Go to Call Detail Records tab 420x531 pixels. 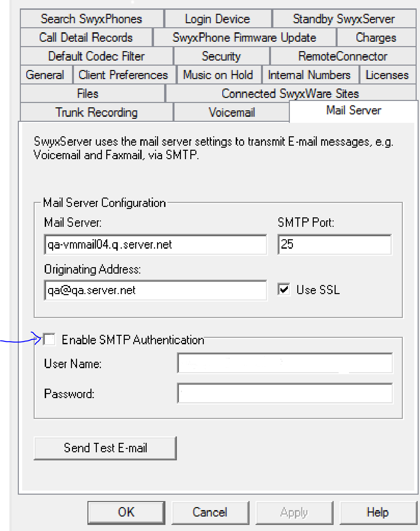point(86,37)
